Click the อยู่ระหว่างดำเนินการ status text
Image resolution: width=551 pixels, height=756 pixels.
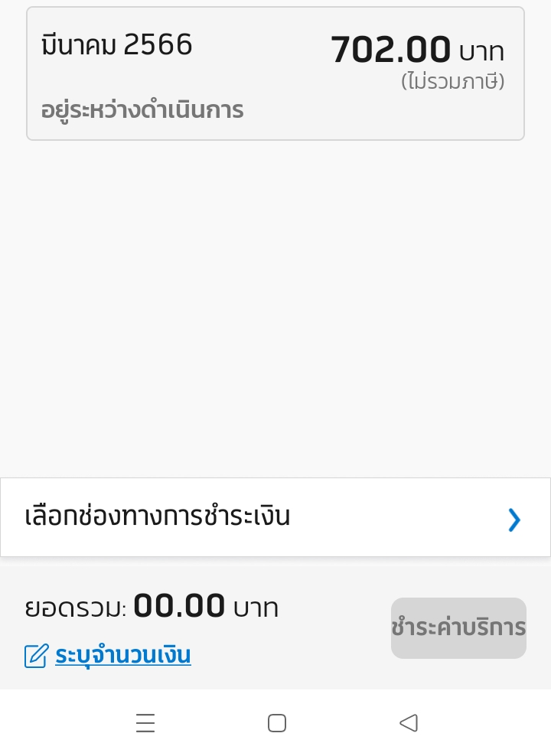142,110
